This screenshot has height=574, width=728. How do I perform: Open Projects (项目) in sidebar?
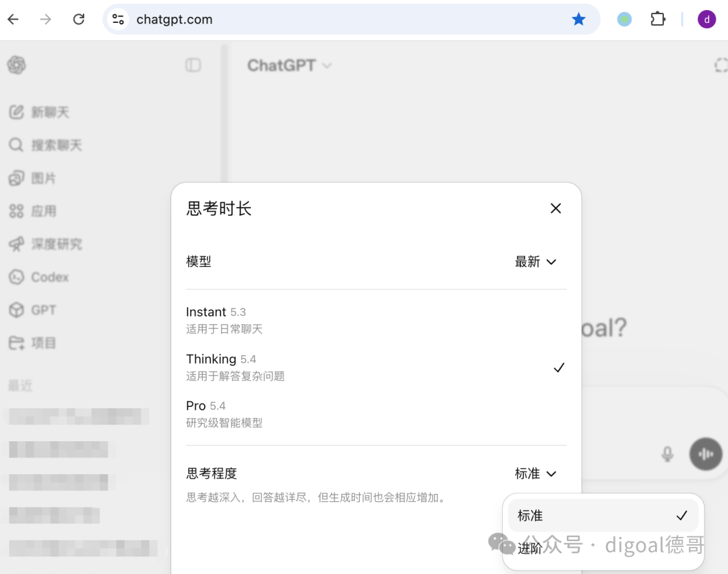point(32,343)
